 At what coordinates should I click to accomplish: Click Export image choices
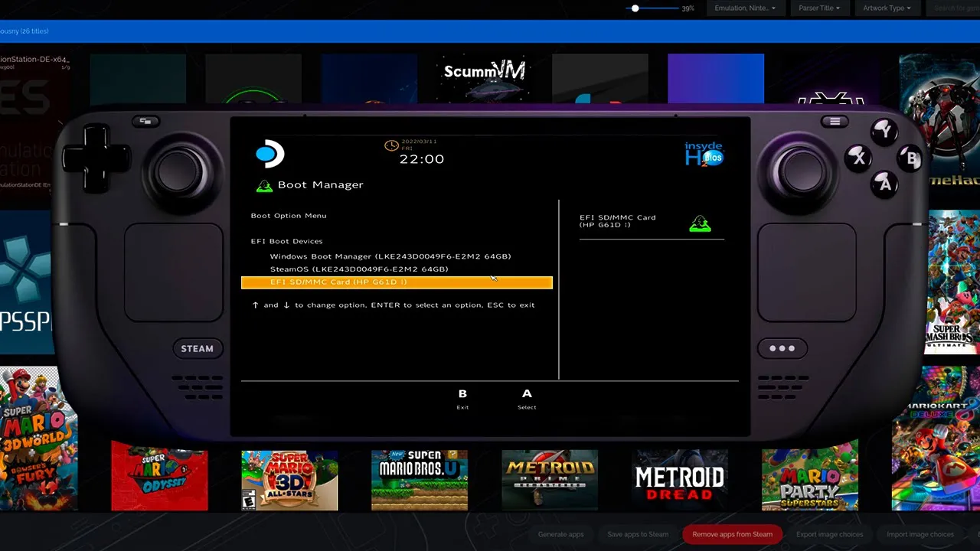pyautogui.click(x=829, y=534)
